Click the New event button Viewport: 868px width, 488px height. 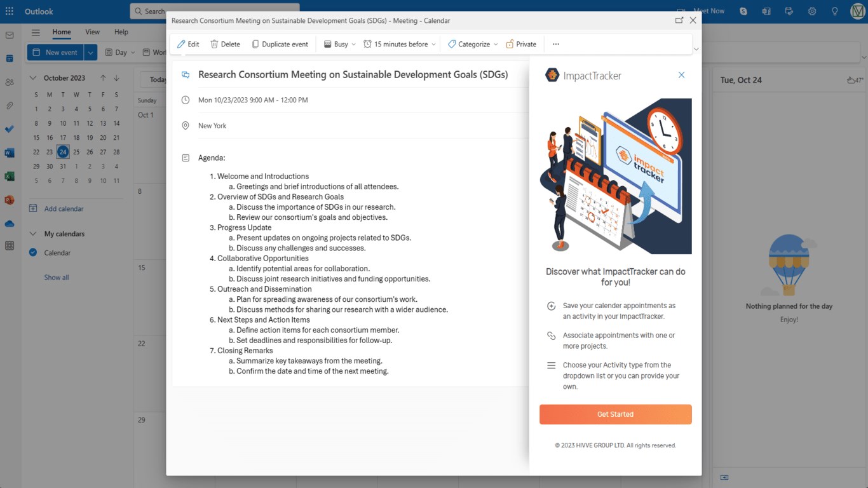tap(55, 53)
